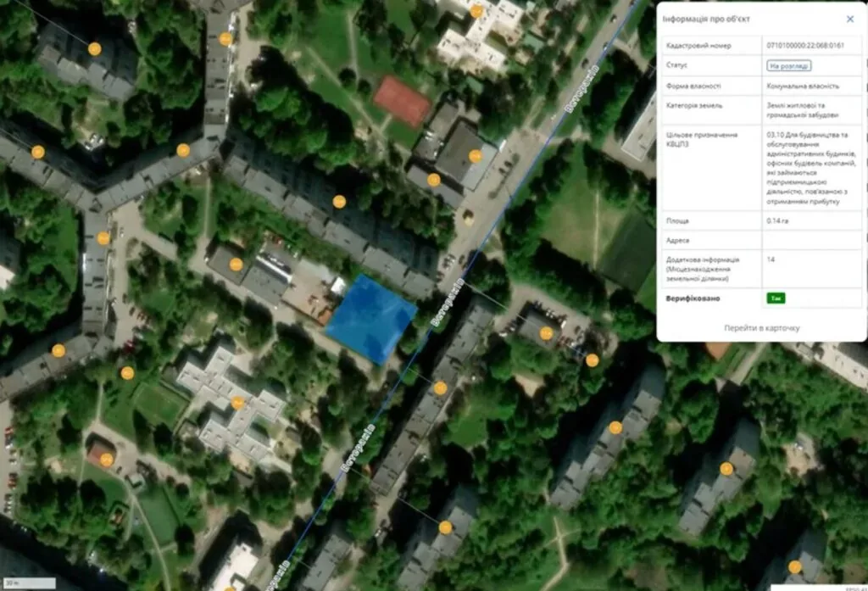
Task: Select marker on white building at top edge
Action: [477, 12]
